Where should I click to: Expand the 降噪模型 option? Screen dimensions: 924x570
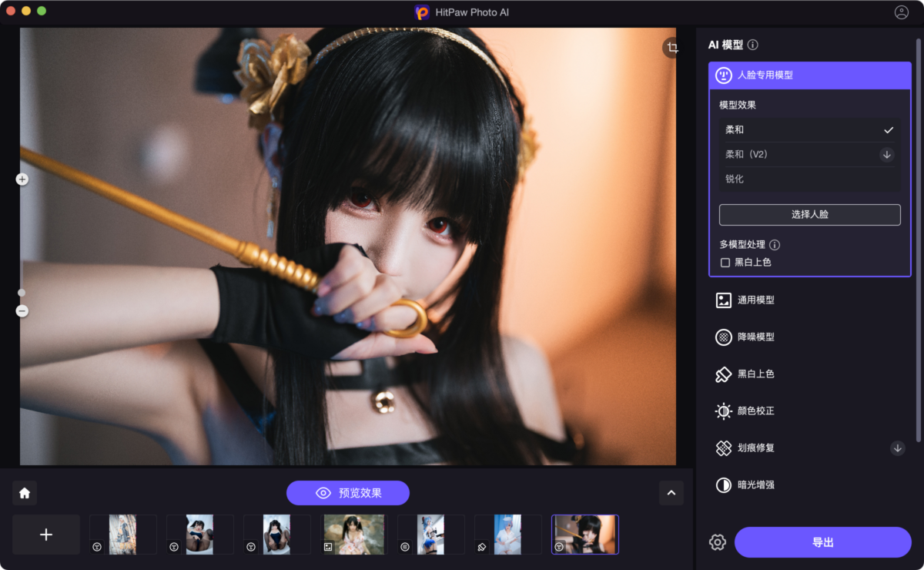pyautogui.click(x=810, y=337)
